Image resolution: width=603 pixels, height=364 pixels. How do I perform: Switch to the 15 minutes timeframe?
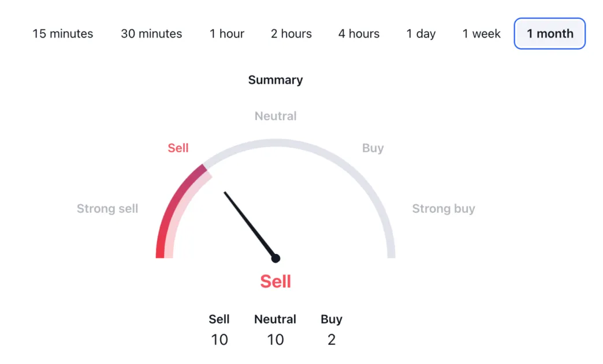click(x=62, y=33)
